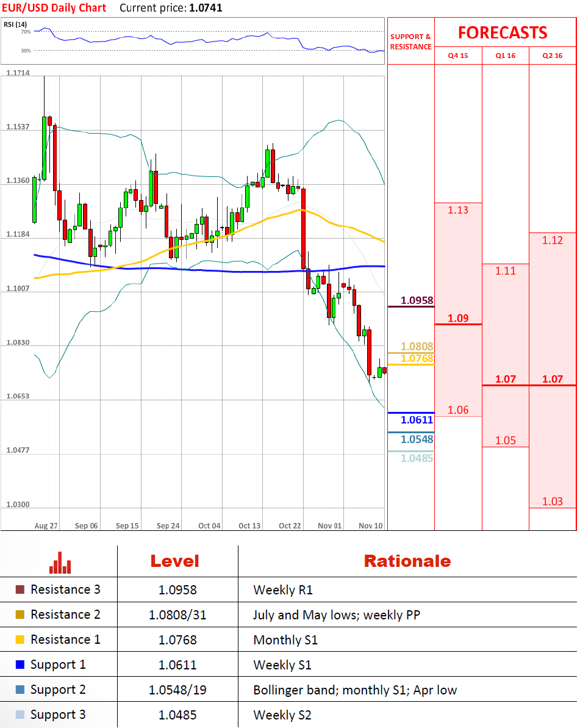The width and height of the screenshot is (580, 728).
Task: Click the 1.0768 resistance level on chart sidebar
Action: point(417,358)
